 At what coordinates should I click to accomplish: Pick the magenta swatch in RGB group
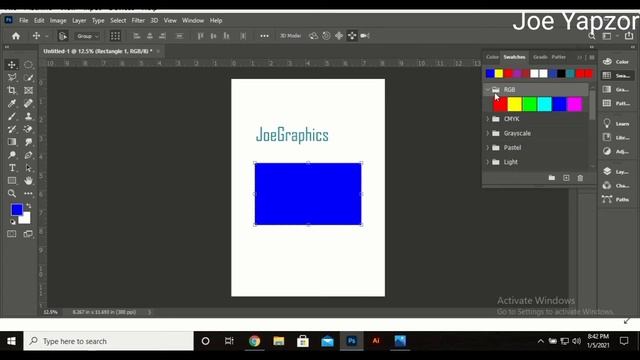[x=574, y=104]
